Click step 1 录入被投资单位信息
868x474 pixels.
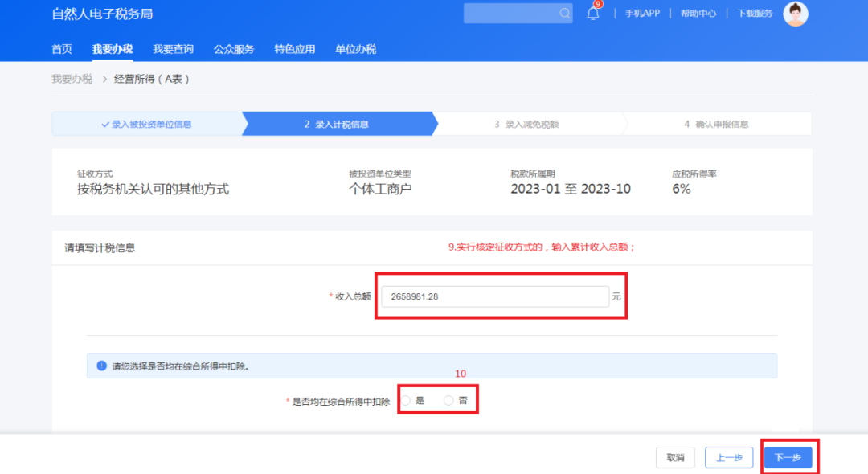pyautogui.click(x=147, y=124)
